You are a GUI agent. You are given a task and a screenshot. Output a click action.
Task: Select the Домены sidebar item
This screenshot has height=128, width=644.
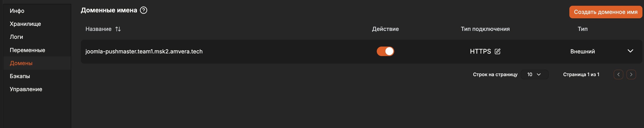pos(21,63)
